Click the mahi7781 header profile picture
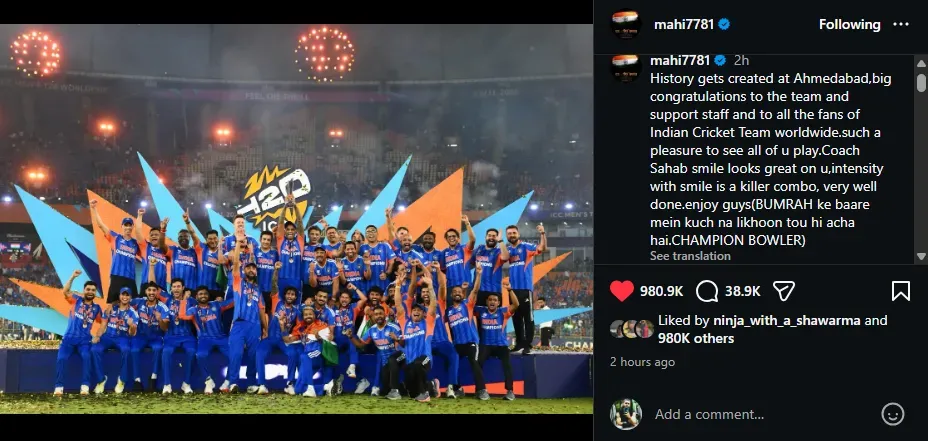 tap(626, 24)
